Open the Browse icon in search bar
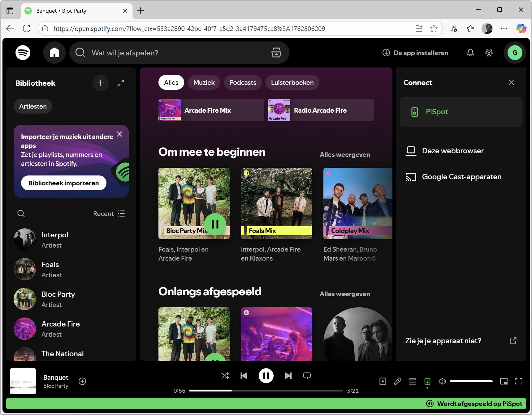The image size is (532, 415). (x=276, y=53)
